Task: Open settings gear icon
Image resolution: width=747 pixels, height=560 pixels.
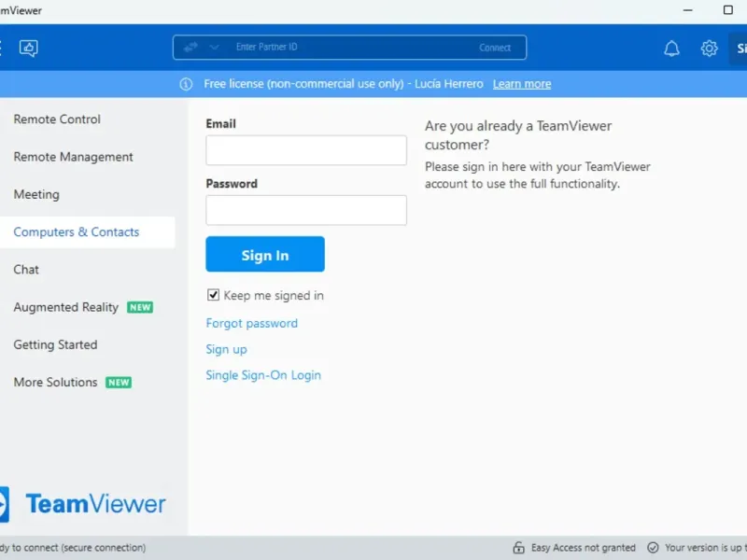Action: (x=709, y=49)
